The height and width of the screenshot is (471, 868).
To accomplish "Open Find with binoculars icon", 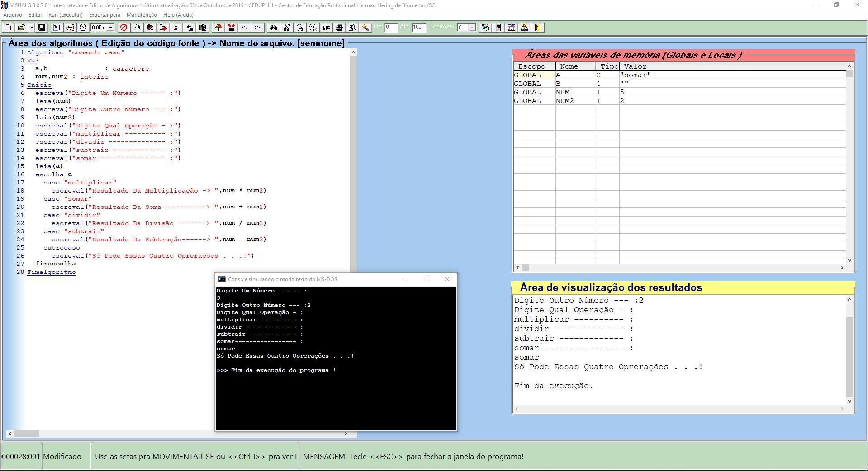I will point(273,28).
